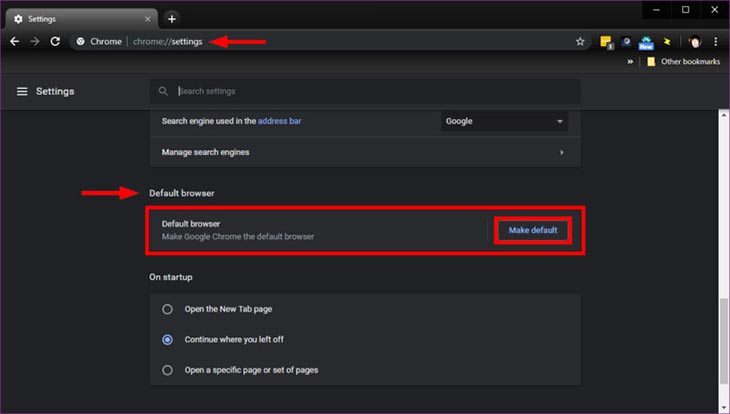Click the Make default button
730x414 pixels.
[533, 231]
